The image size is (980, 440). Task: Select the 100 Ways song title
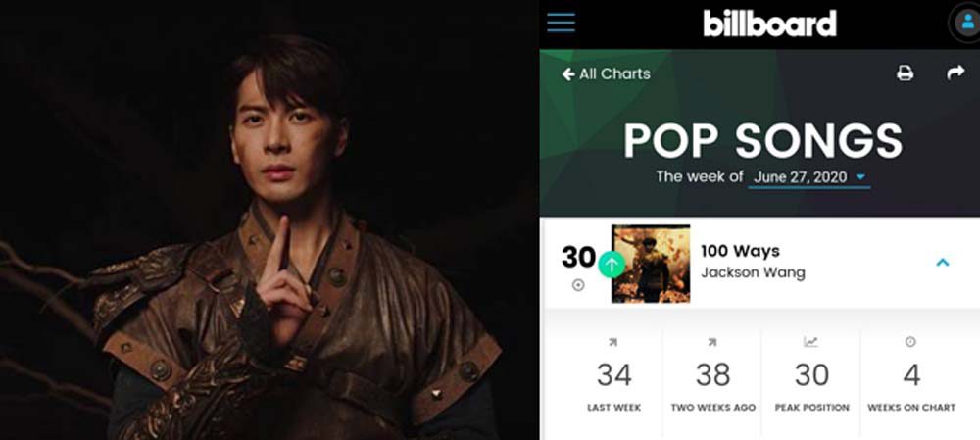[740, 251]
